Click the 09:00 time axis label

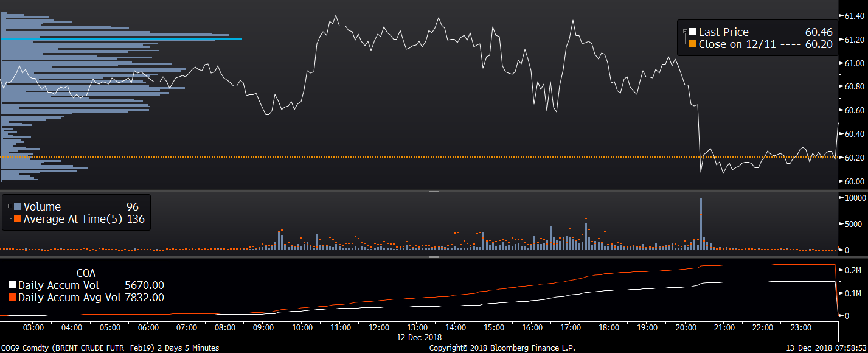click(263, 327)
